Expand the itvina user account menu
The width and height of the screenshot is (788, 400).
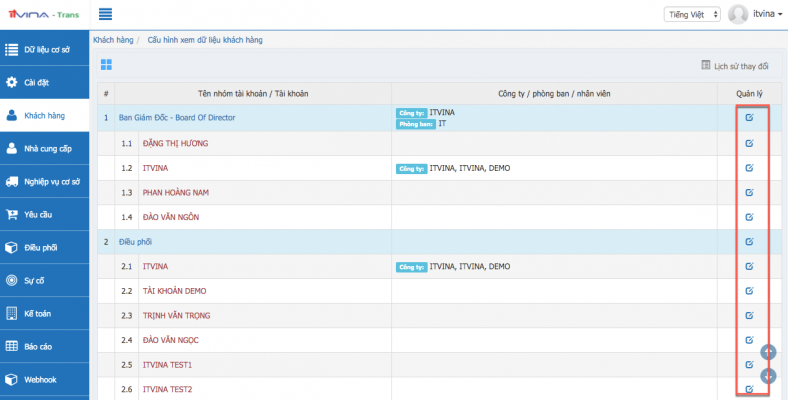coord(756,14)
